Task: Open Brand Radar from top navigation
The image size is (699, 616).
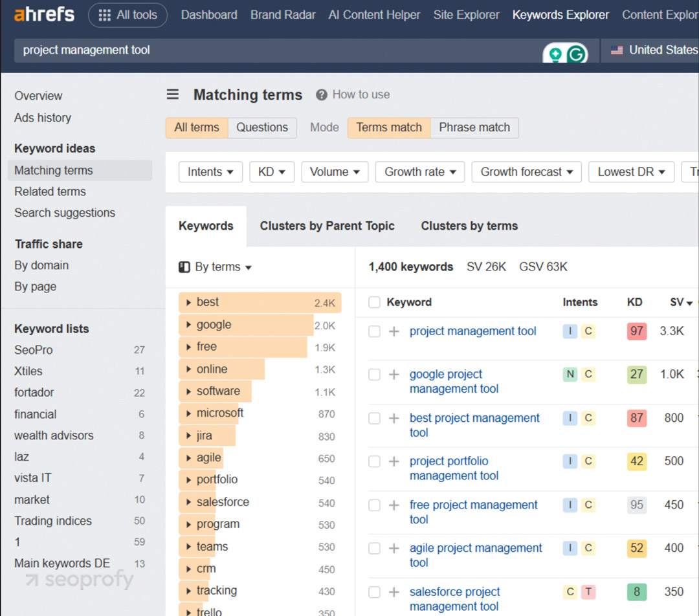Action: (x=283, y=15)
